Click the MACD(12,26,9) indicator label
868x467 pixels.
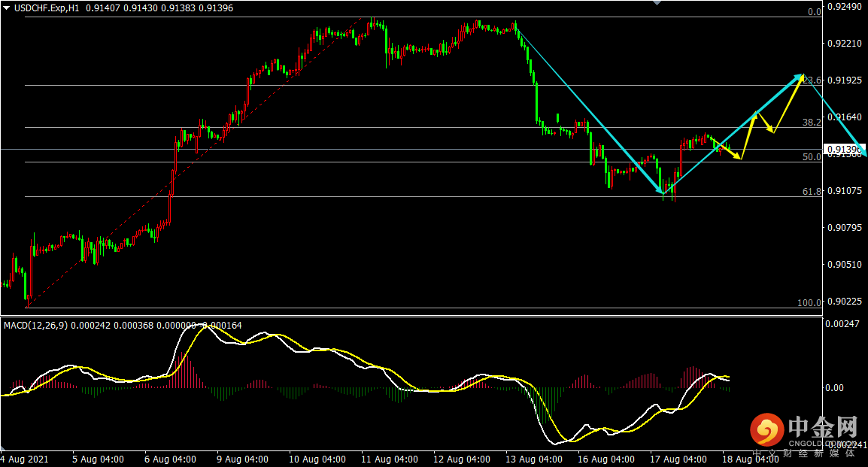tap(35, 325)
